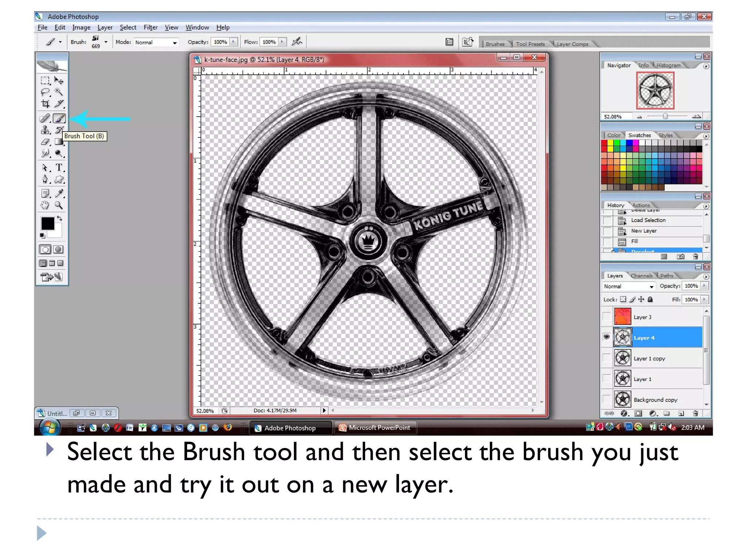Activate the Type tool

[59, 168]
